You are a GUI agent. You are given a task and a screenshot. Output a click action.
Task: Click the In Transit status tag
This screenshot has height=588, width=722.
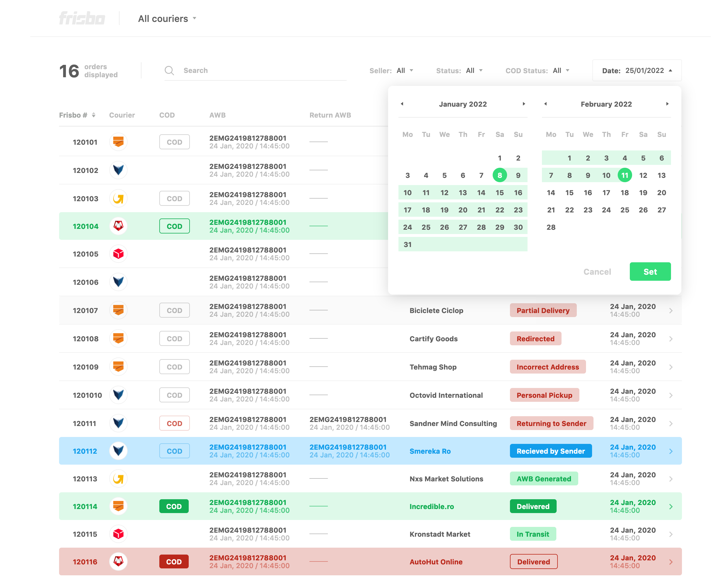533,534
